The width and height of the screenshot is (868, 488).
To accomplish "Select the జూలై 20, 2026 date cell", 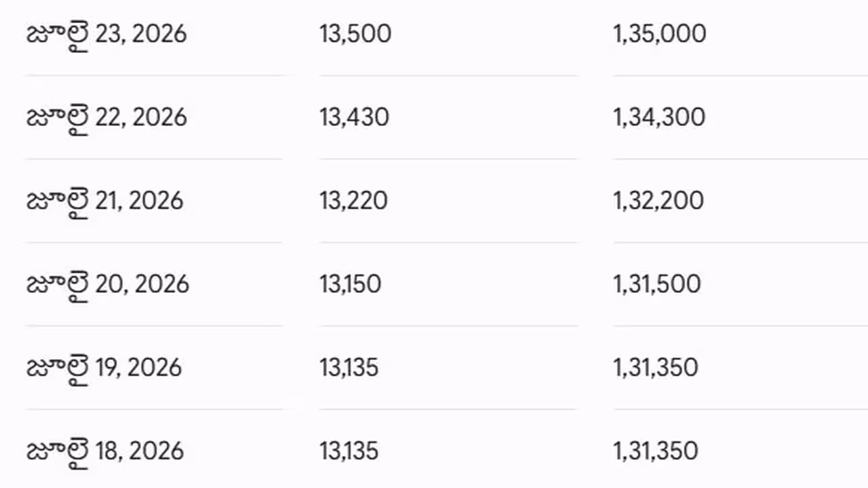I will [108, 285].
